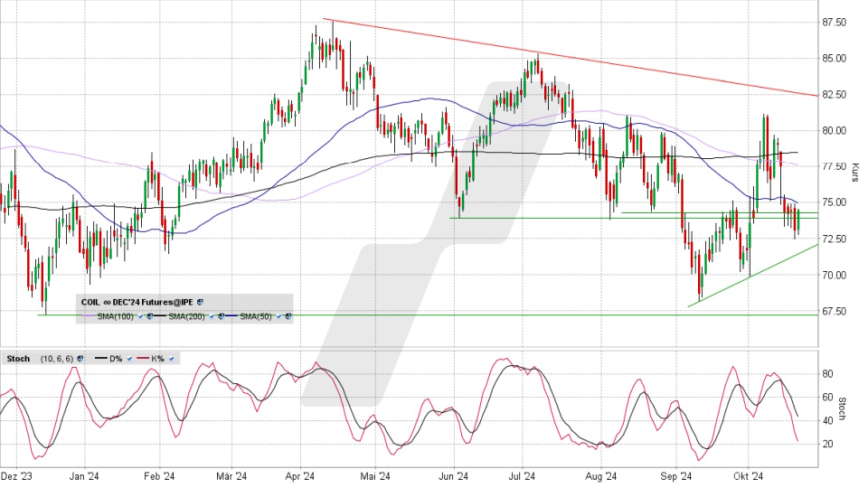The image size is (868, 488).
Task: Click the 77.50 price axis label
Action: click(835, 166)
